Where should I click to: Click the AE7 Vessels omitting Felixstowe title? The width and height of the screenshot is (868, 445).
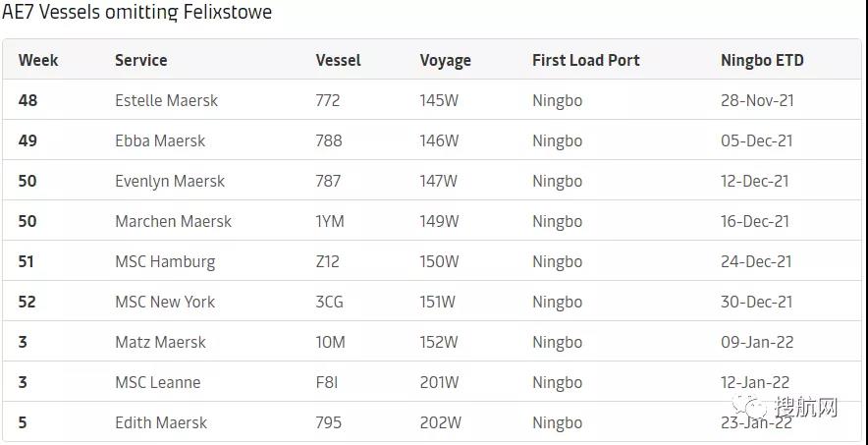137,13
